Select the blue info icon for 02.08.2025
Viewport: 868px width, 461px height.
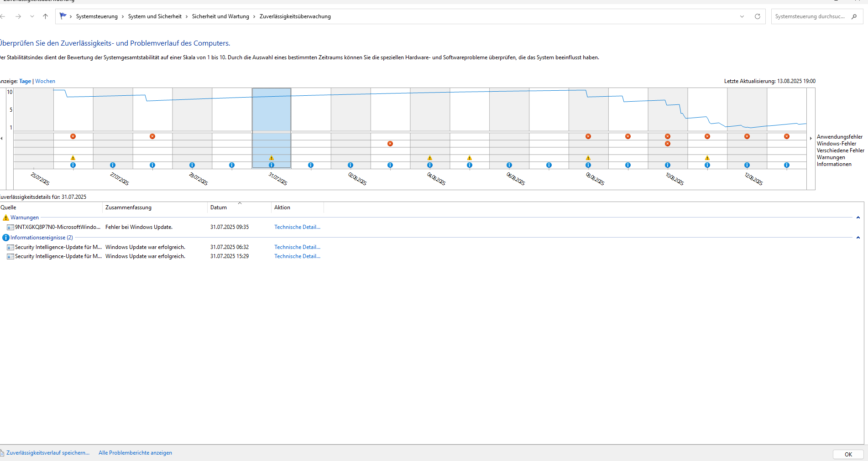pyautogui.click(x=350, y=165)
